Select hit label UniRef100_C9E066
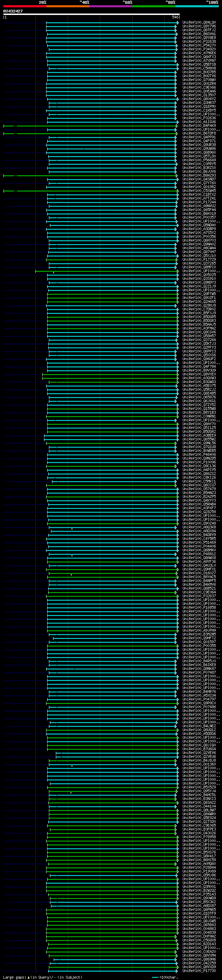The image size is (222, 980). pyautogui.click(x=199, y=88)
